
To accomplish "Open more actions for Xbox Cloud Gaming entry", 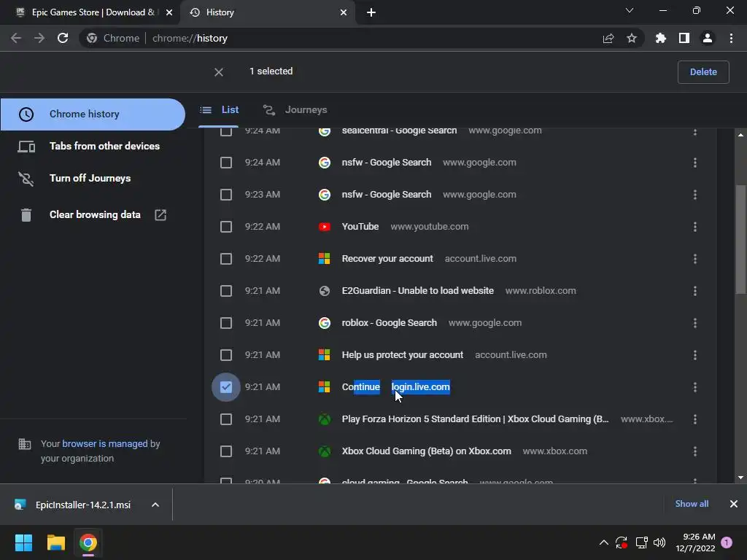I will [x=695, y=451].
